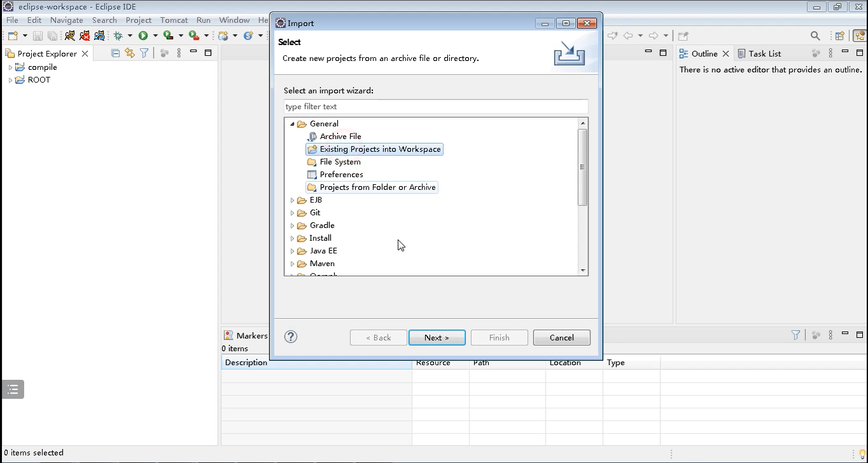Click the import wizard list scrollbar thumb
Image resolution: width=868 pixels, height=463 pixels.
click(582, 167)
